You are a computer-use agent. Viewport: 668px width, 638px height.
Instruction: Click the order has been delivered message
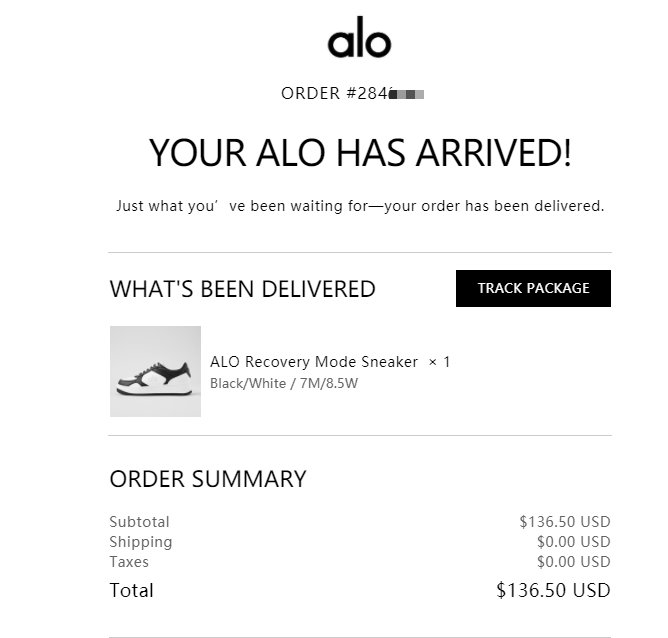[x=360, y=207]
